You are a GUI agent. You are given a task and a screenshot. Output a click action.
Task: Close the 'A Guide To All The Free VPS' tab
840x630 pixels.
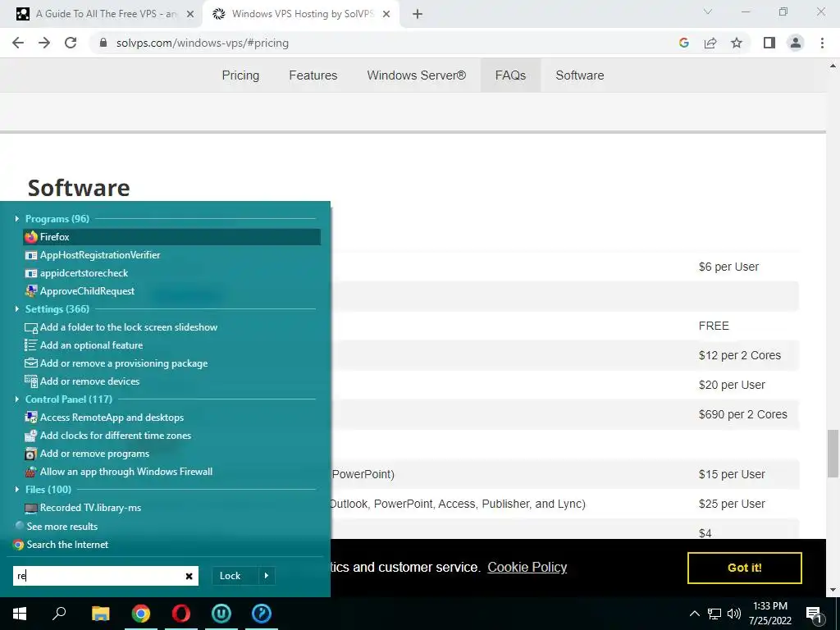(x=189, y=15)
